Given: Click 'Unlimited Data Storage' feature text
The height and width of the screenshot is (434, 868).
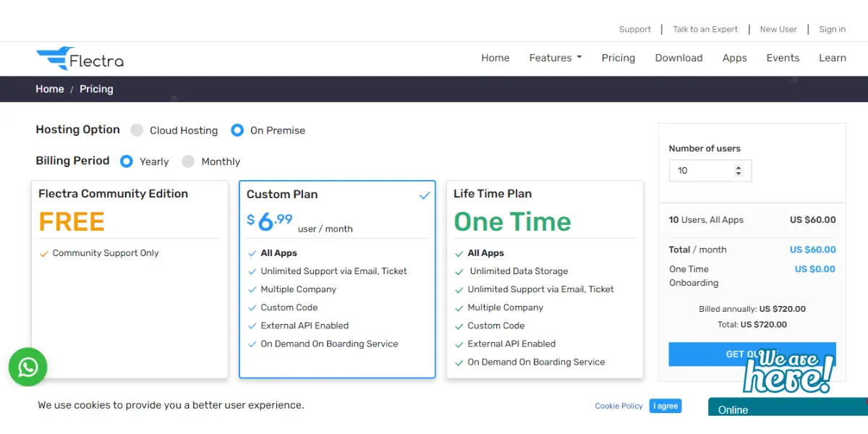Looking at the screenshot, I should (x=519, y=271).
